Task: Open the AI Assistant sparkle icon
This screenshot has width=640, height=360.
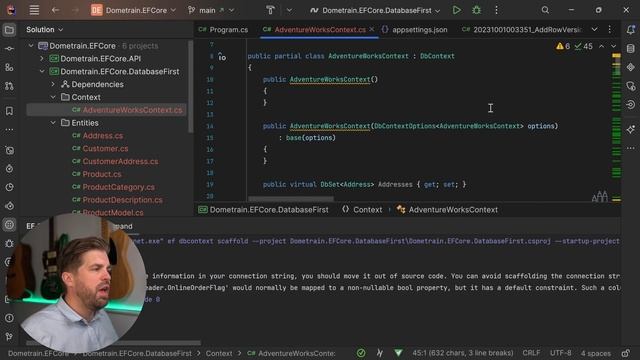Action: point(631,129)
